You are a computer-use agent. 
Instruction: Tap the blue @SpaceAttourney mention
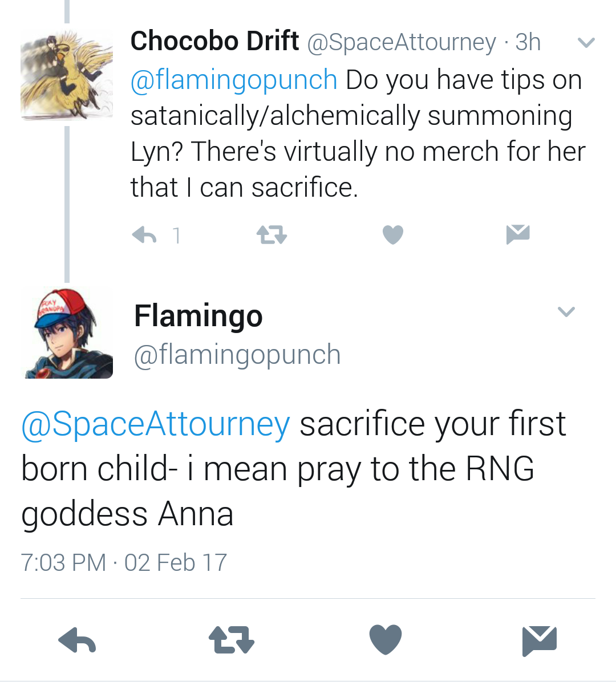156,424
